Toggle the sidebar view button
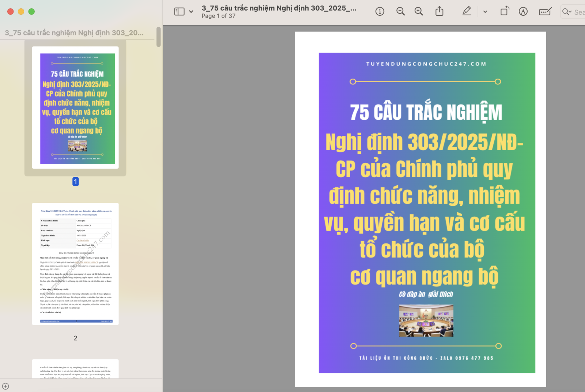 pos(179,12)
